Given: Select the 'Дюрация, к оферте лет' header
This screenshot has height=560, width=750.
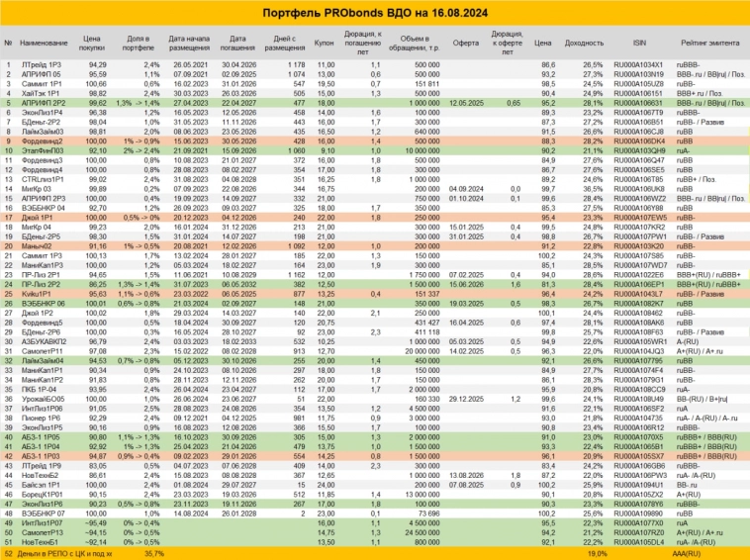Looking at the screenshot, I should [x=507, y=44].
